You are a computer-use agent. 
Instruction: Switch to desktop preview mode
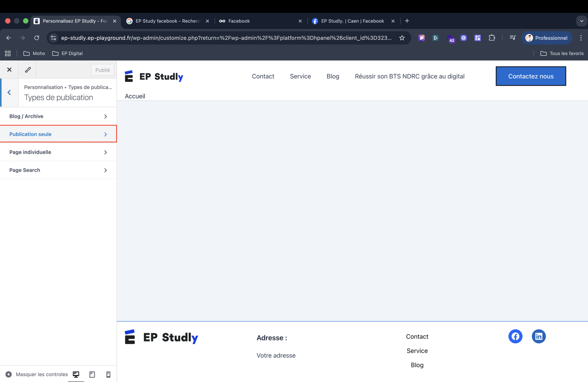pos(76,374)
